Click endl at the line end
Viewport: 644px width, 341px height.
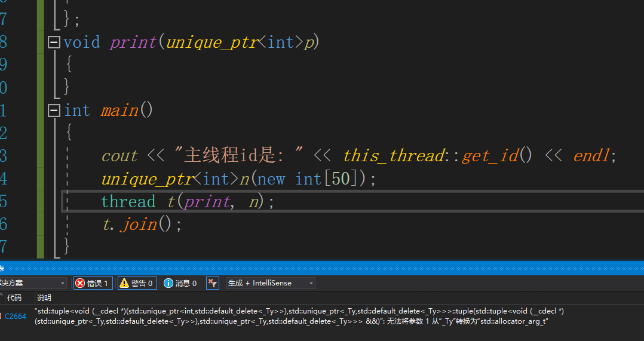point(591,156)
